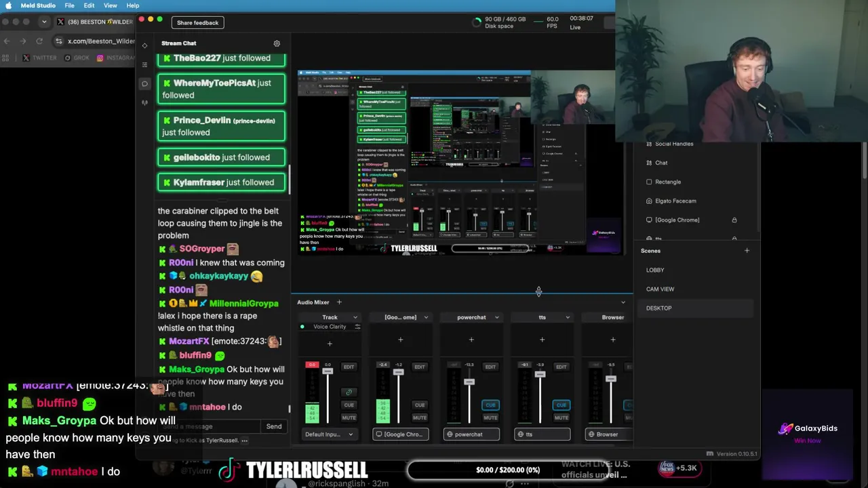Image resolution: width=868 pixels, height=488 pixels.
Task: Open the Meld Studio app menu
Action: pos(38,5)
